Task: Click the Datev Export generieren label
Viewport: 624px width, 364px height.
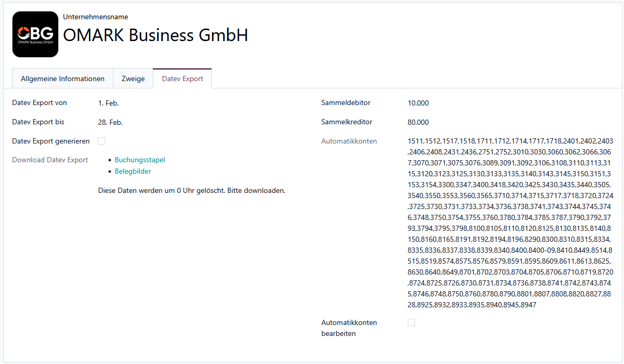Action: tap(51, 141)
